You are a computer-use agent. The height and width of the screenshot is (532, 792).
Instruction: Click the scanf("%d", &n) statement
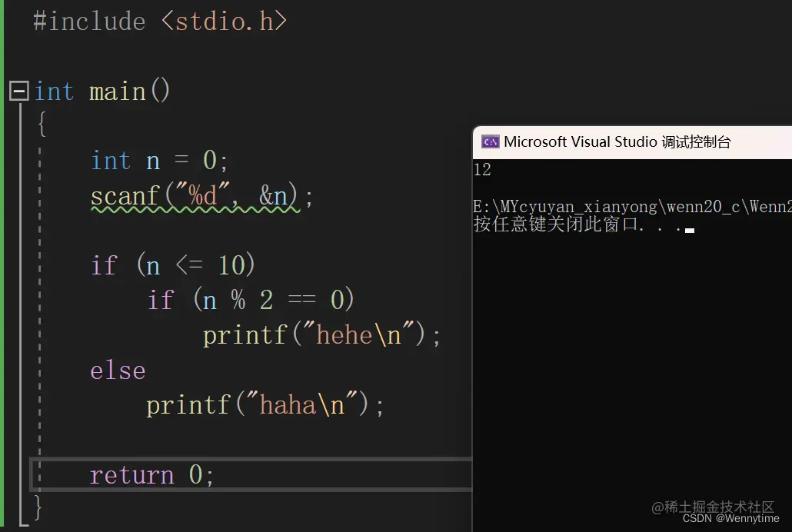click(201, 197)
